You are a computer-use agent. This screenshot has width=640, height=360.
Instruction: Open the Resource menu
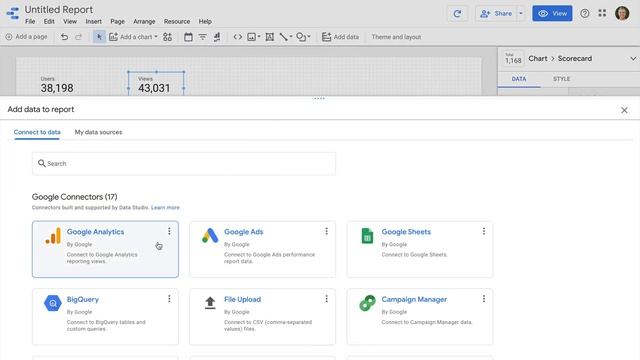[x=177, y=22]
